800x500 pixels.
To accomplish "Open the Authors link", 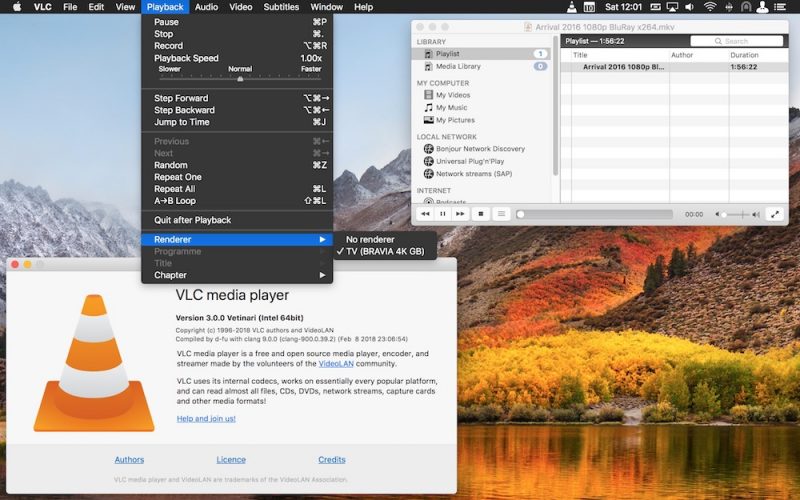I will 129,460.
